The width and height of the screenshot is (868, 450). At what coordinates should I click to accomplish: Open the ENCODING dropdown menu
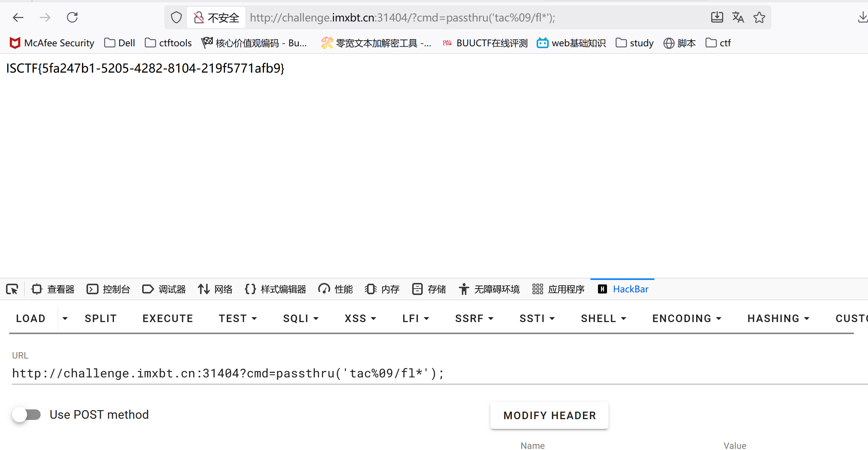tap(687, 319)
